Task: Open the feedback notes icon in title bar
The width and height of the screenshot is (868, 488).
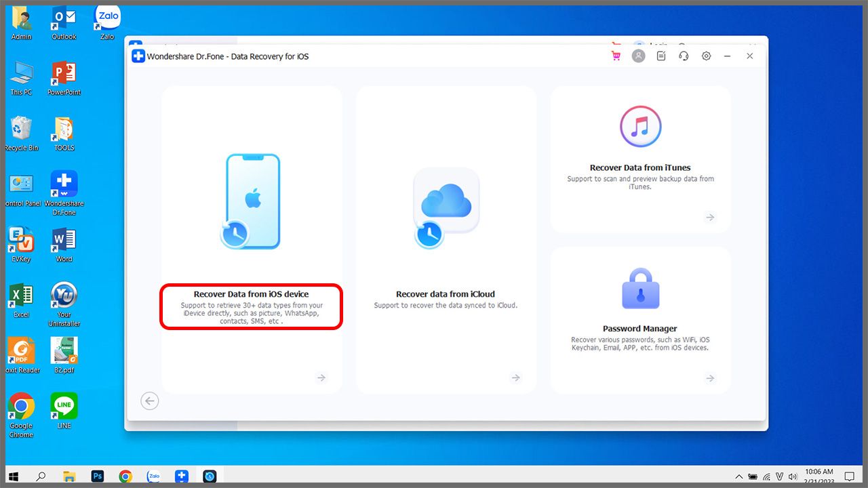Action: click(x=661, y=56)
